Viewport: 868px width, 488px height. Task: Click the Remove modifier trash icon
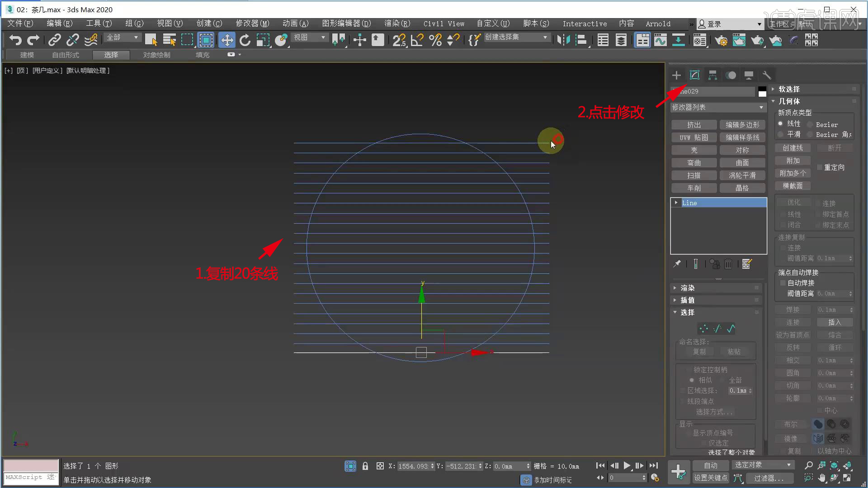tap(728, 264)
